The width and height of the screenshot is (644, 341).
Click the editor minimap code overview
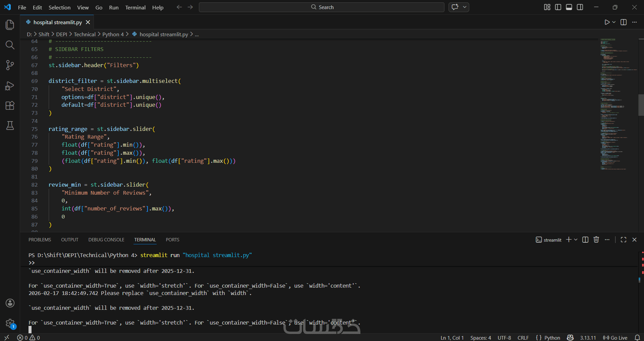click(x=619, y=104)
